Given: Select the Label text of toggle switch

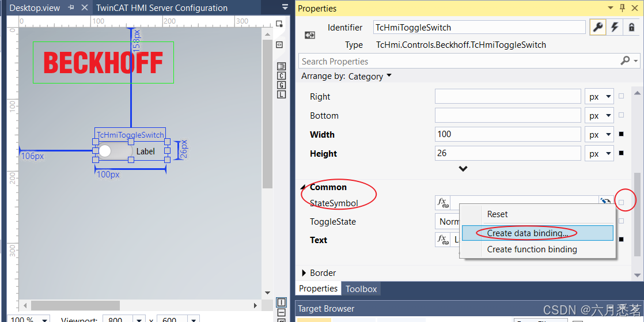Looking at the screenshot, I should (145, 151).
